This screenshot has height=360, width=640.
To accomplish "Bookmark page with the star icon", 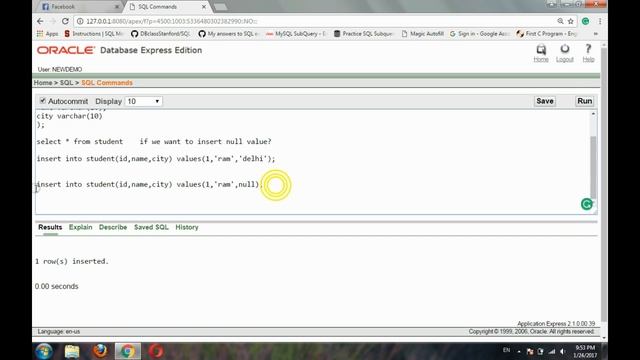I will pyautogui.click(x=571, y=21).
